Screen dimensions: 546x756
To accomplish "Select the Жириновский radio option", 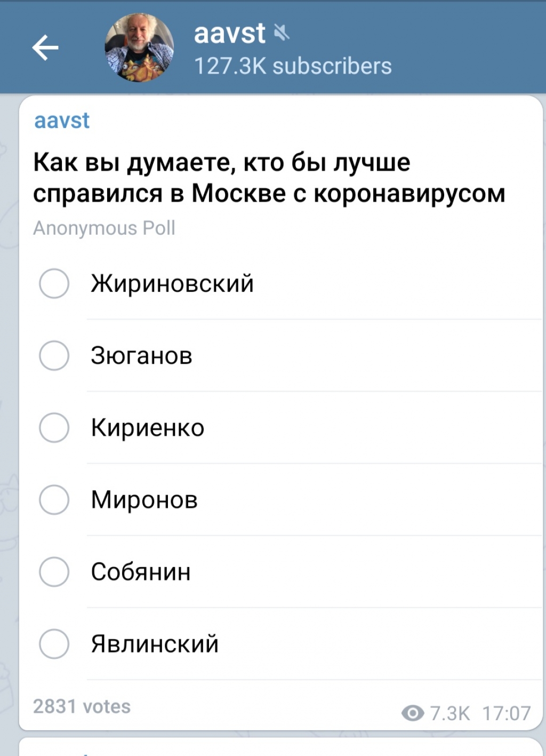I will coord(54,283).
